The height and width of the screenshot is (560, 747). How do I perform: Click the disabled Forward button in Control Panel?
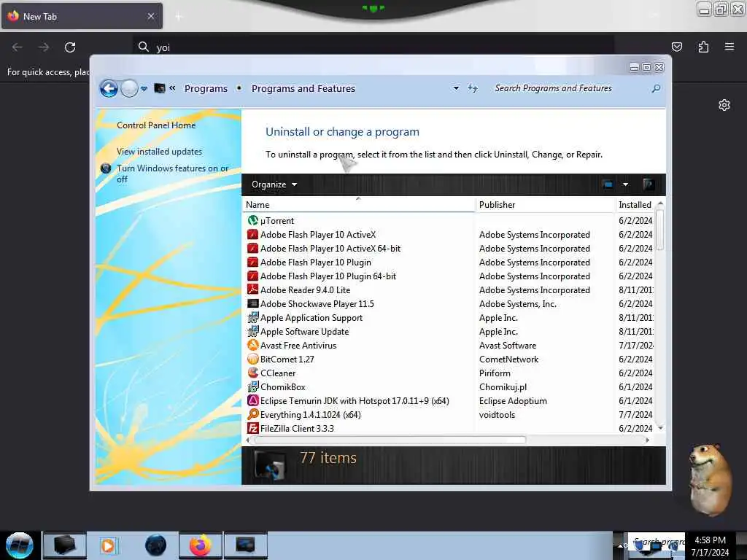[x=129, y=88]
